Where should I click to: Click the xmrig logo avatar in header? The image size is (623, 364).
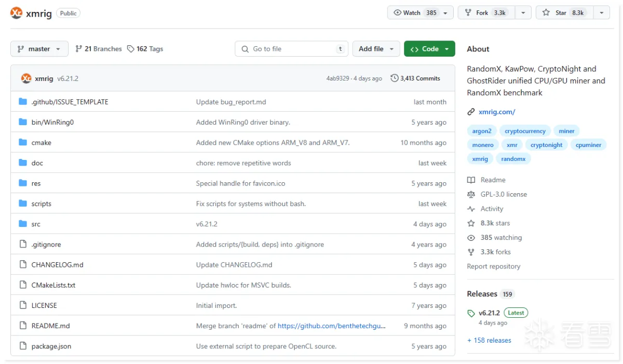click(17, 13)
